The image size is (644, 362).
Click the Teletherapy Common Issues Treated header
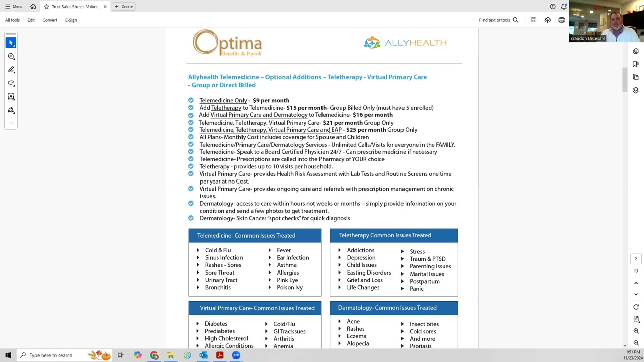click(x=394, y=235)
